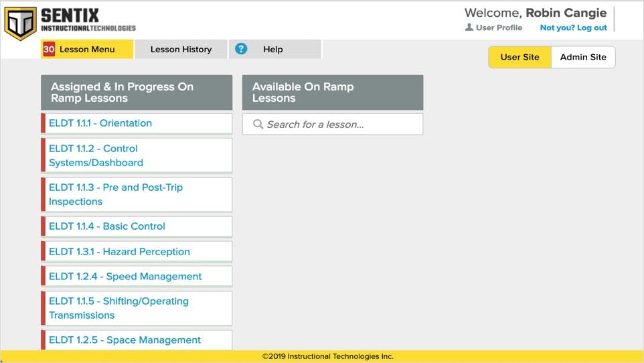Click the red 30 lesson count badge
644x363 pixels.
coord(49,49)
